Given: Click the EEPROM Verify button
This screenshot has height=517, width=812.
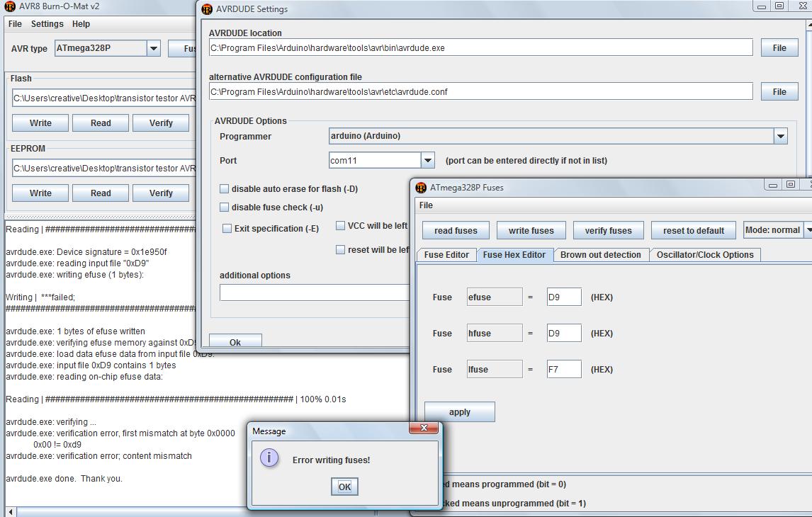Looking at the screenshot, I should tap(161, 193).
